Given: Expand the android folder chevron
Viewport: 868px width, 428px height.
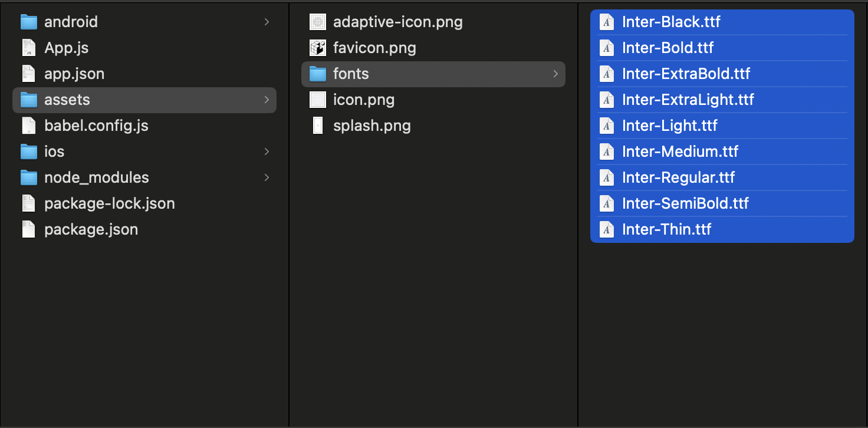Looking at the screenshot, I should click(x=267, y=22).
